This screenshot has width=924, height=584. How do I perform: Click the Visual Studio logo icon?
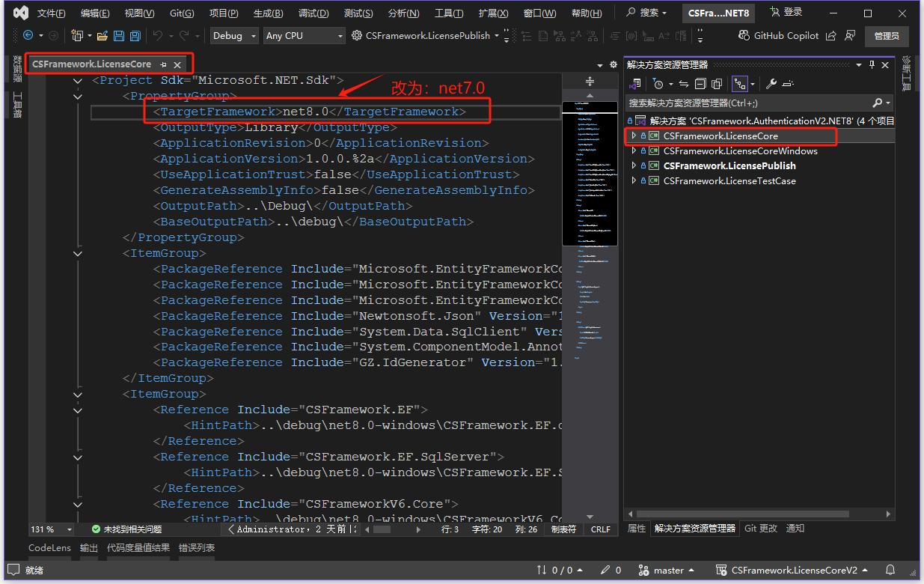click(x=21, y=13)
